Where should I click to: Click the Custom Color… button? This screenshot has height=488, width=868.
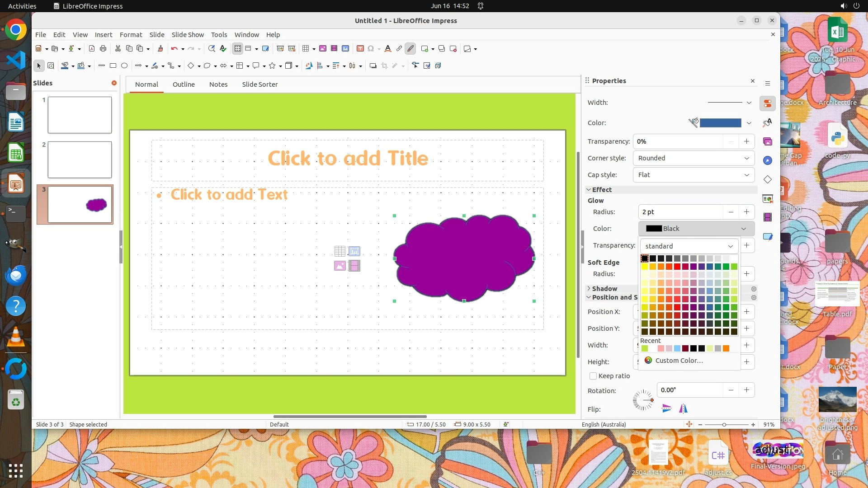point(679,361)
